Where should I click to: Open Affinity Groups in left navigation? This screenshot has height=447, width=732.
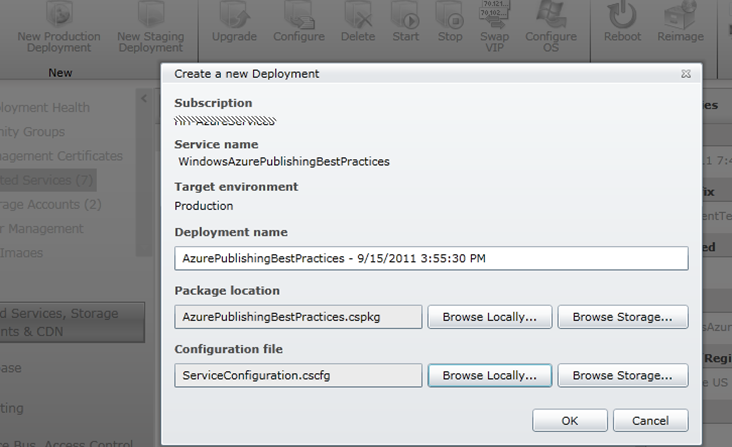[32, 132]
